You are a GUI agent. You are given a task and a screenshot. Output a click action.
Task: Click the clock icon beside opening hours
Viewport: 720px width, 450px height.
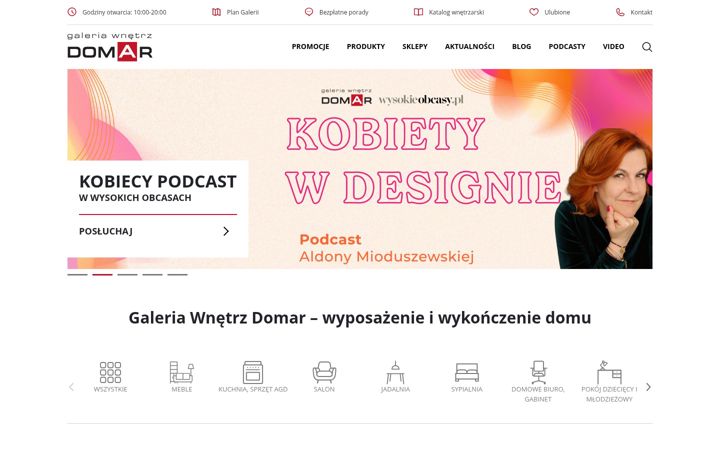coord(72,12)
